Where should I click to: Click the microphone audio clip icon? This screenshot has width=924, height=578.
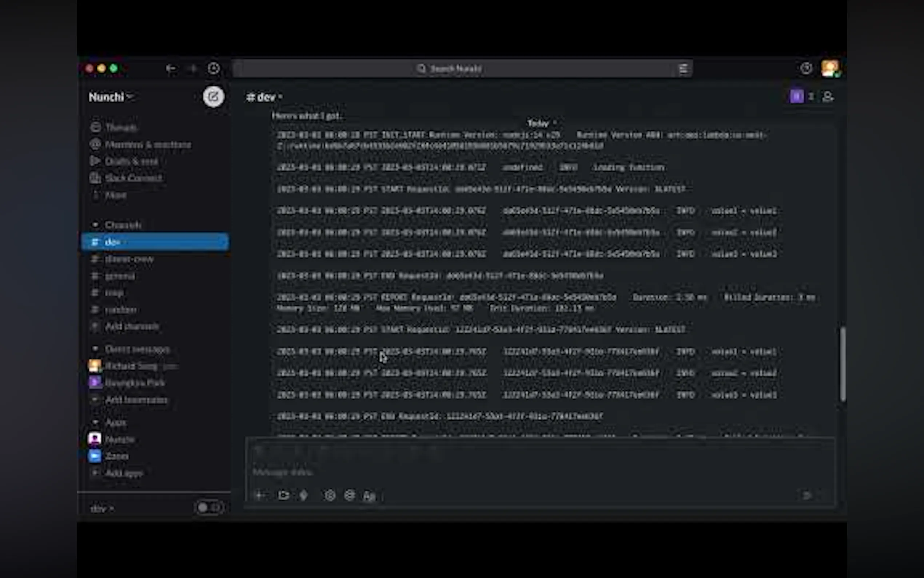(x=304, y=495)
